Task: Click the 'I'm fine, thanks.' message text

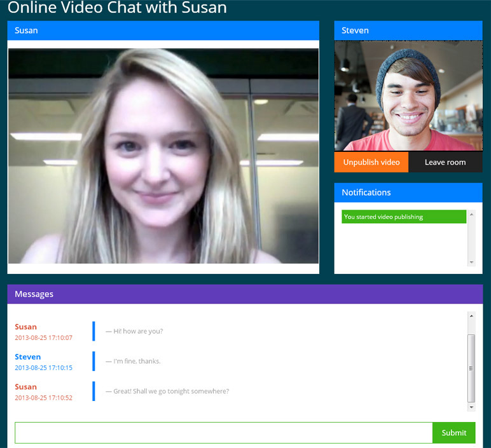Action: [137, 361]
